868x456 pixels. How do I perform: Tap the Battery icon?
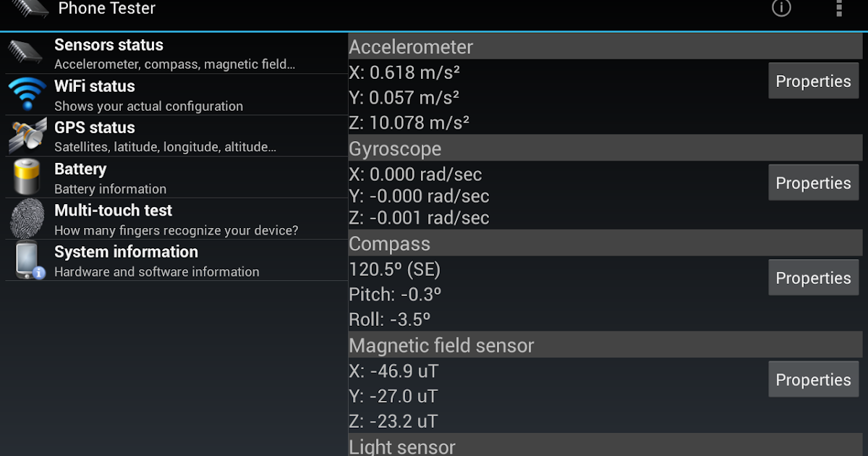(27, 177)
